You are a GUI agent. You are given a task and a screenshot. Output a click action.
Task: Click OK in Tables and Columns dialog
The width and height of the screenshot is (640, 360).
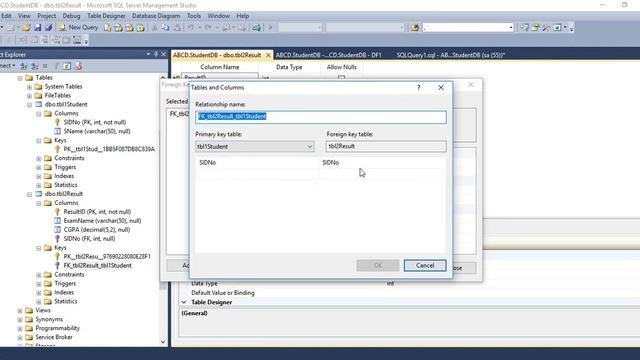[x=378, y=266]
